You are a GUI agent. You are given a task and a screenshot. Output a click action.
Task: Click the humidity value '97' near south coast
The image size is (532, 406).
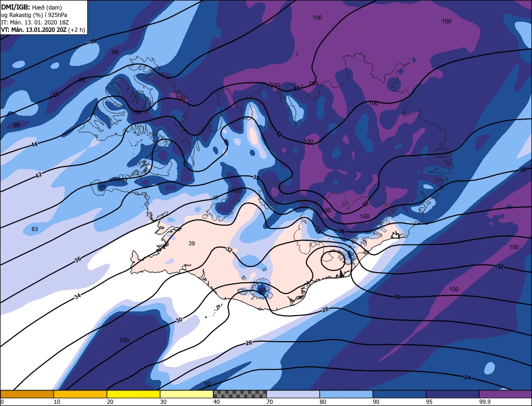[x=262, y=291]
